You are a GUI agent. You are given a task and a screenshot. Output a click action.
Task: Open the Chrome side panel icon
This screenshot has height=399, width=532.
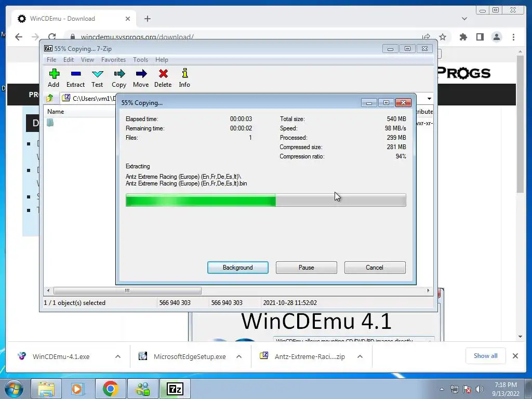click(x=480, y=37)
